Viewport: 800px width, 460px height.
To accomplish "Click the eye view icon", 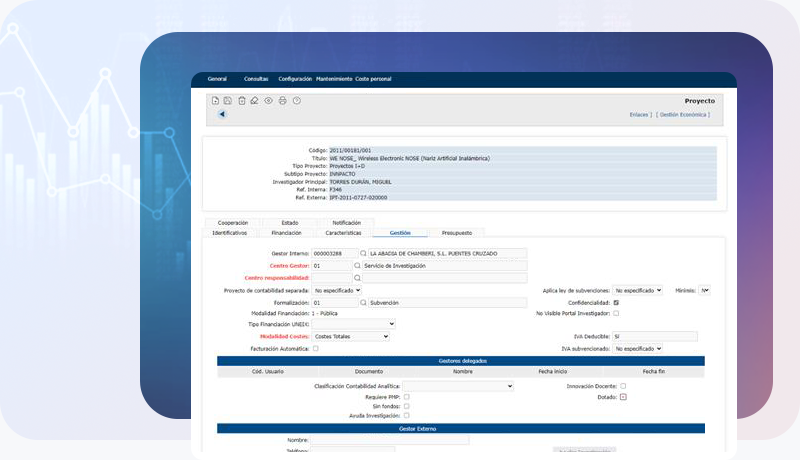I will pos(268,101).
